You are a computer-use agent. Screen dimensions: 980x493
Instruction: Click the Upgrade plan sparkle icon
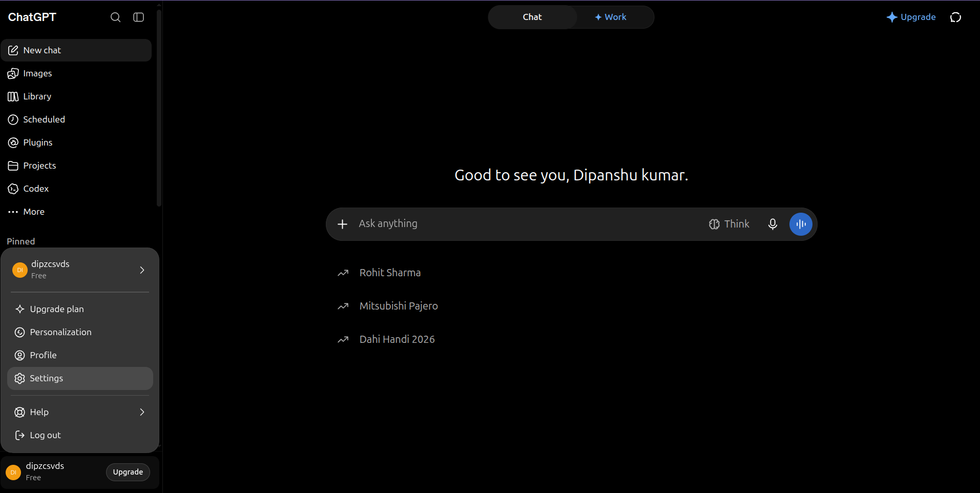pos(20,309)
